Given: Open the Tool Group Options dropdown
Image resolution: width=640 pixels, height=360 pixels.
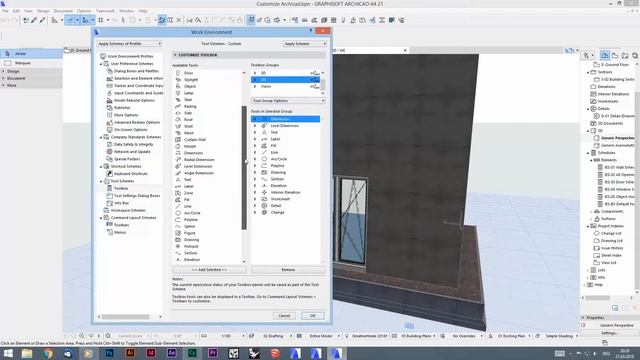Looking at the screenshot, I should pyautogui.click(x=288, y=100).
